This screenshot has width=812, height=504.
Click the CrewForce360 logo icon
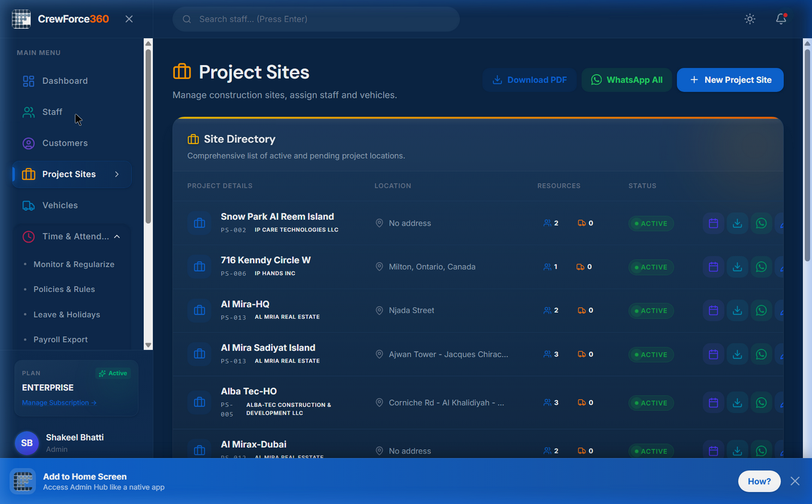[22, 19]
